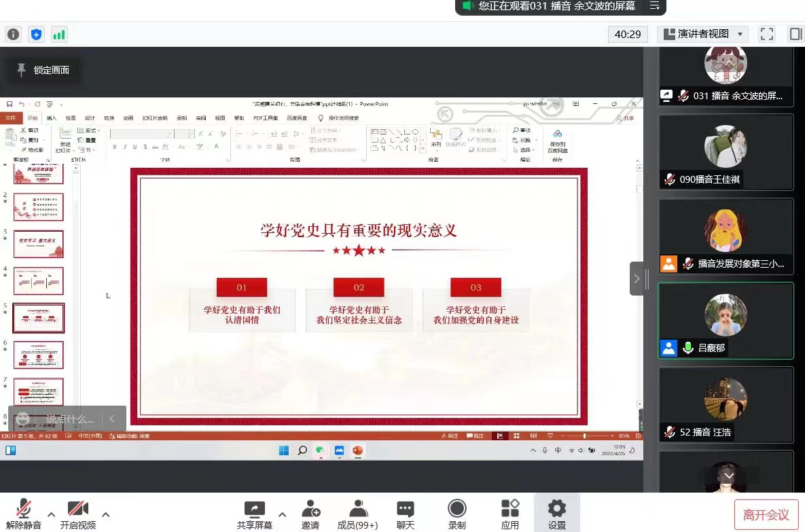
Task: Unmute microphone with 解除静音
Action: pos(23,514)
